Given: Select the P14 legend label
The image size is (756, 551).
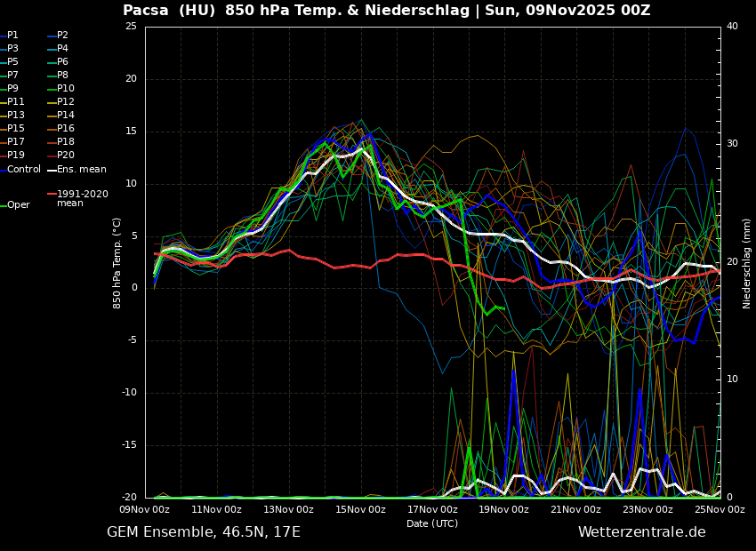Looking at the screenshot, I should (65, 116).
